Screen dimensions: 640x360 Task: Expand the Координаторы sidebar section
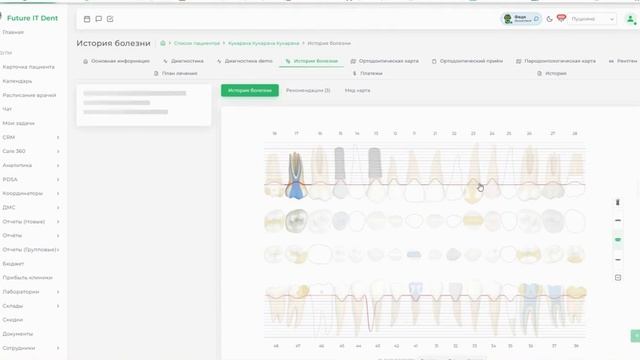pyautogui.click(x=31, y=193)
